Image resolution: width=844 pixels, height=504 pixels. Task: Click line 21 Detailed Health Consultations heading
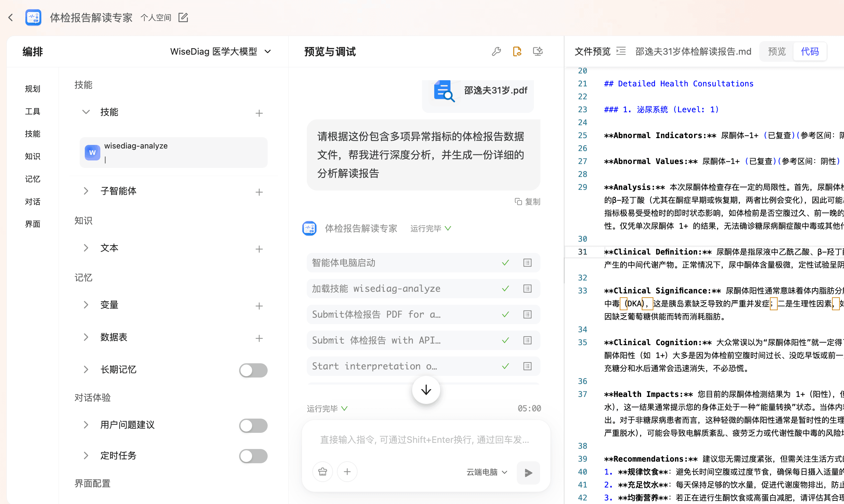[679, 83]
